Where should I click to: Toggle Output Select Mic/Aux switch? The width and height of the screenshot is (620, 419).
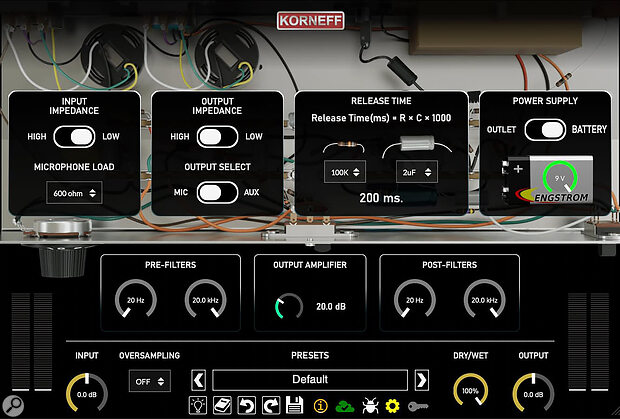pos(217,193)
